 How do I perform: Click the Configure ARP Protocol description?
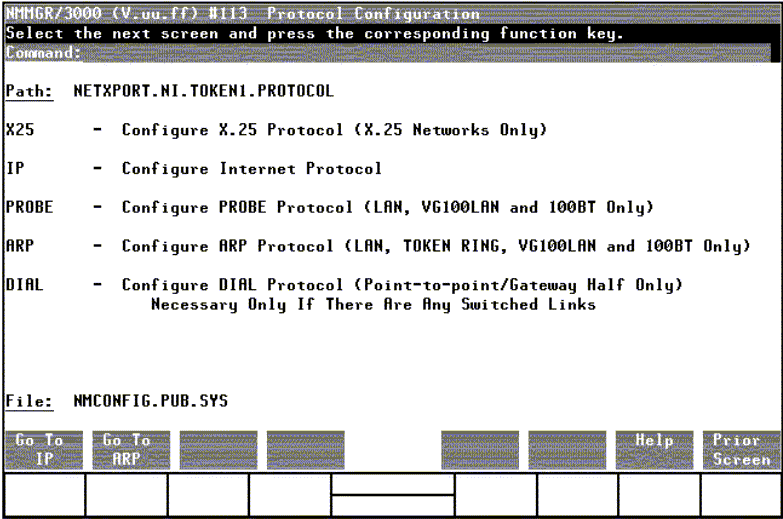(x=436, y=246)
